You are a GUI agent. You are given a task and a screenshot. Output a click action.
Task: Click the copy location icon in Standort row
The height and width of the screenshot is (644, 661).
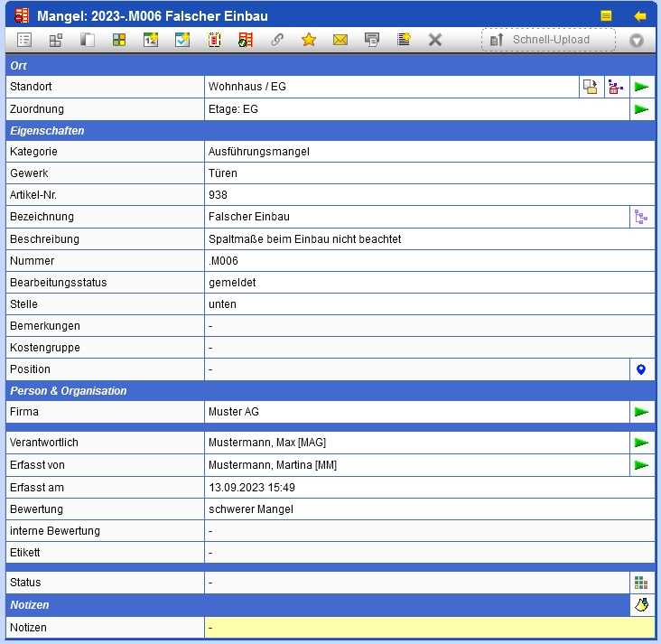[x=591, y=87]
